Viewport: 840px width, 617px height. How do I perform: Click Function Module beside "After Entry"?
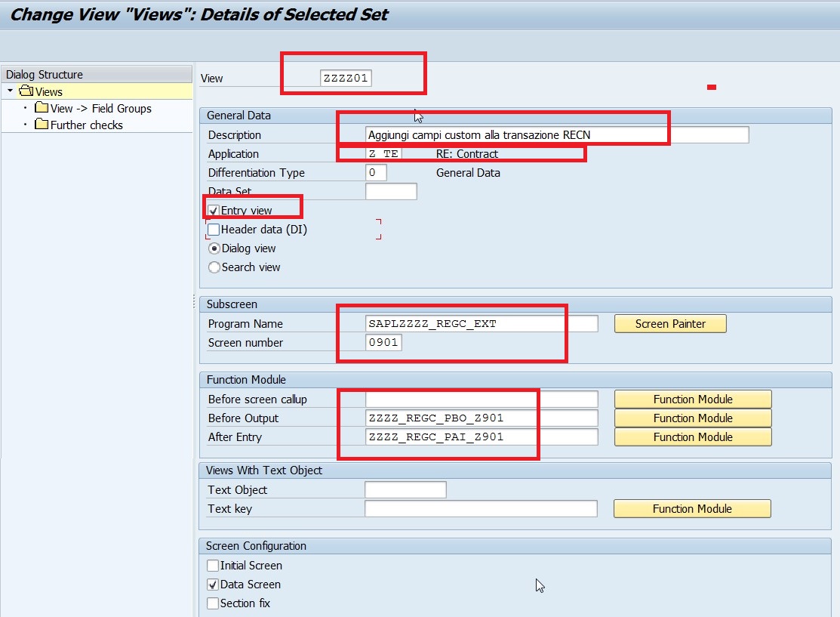pos(692,437)
